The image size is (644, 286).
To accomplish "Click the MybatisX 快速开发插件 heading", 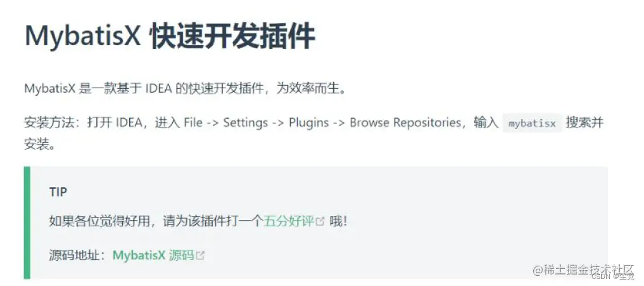I will [170, 37].
